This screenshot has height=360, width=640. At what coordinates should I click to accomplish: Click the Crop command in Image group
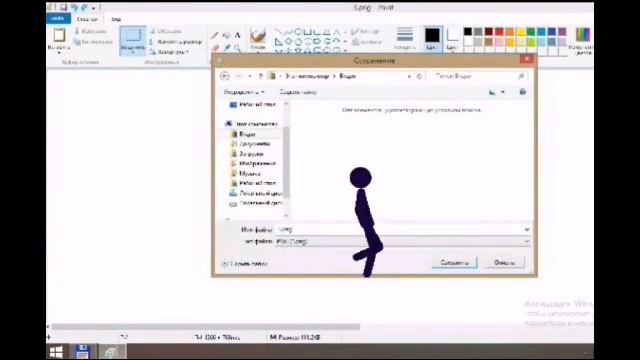[x=166, y=31]
